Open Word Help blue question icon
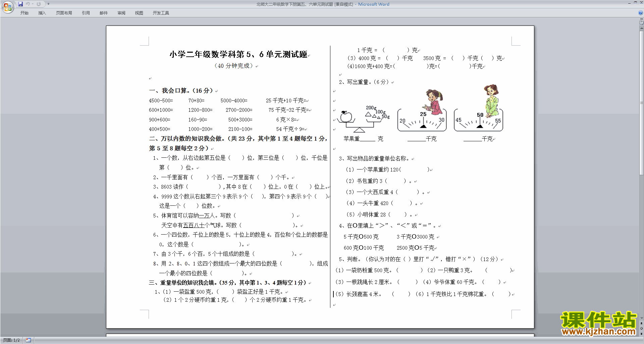Screen dimensions: 644x344 point(641,13)
